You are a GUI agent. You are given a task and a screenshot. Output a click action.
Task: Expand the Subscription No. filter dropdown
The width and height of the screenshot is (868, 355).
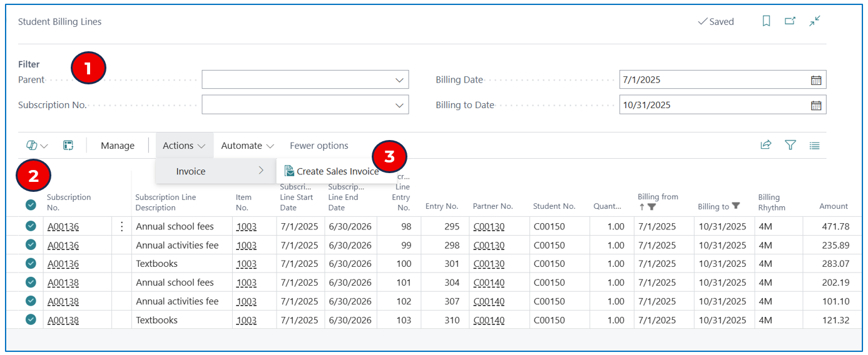[399, 105]
